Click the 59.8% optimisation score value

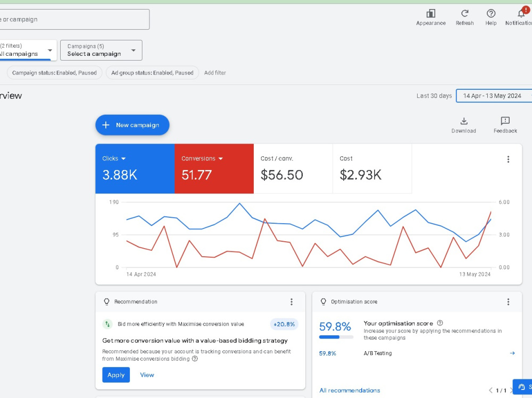[x=335, y=326]
